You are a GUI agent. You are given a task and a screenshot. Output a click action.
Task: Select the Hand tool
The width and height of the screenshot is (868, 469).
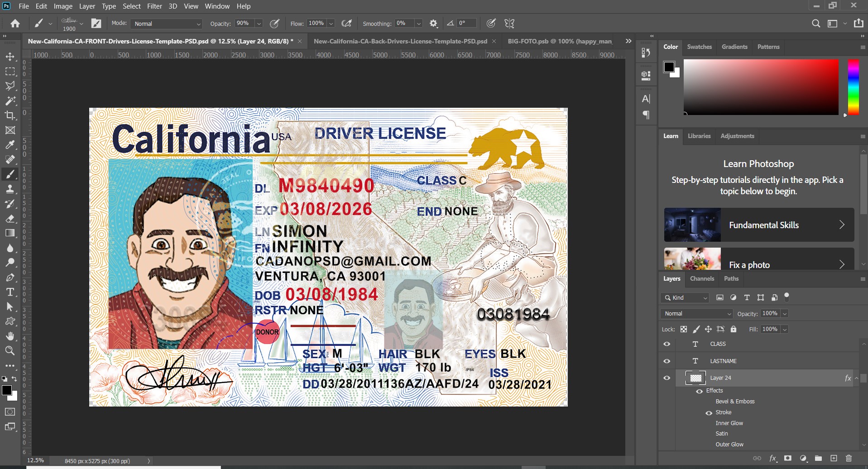click(10, 336)
